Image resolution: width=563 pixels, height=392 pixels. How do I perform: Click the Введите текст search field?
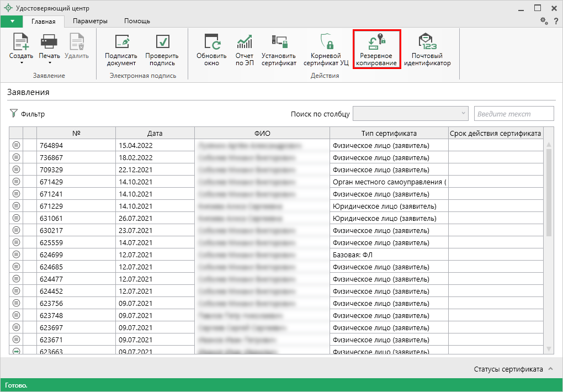click(x=513, y=114)
